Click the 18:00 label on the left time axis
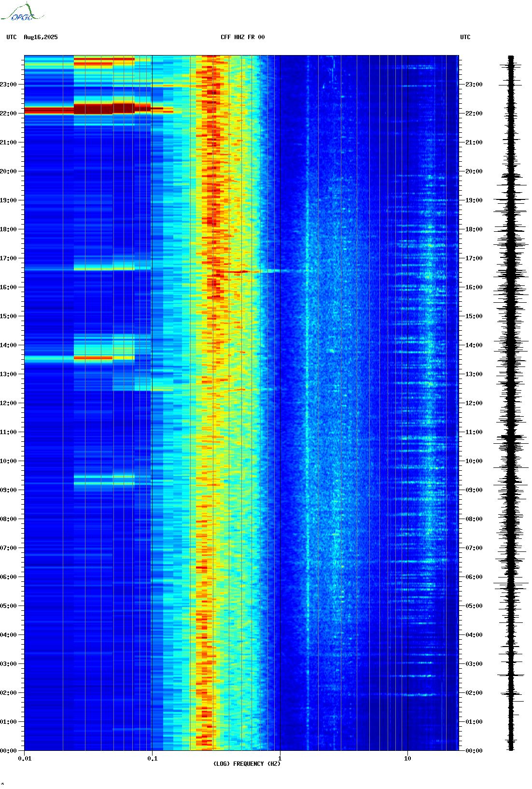 coord(8,229)
